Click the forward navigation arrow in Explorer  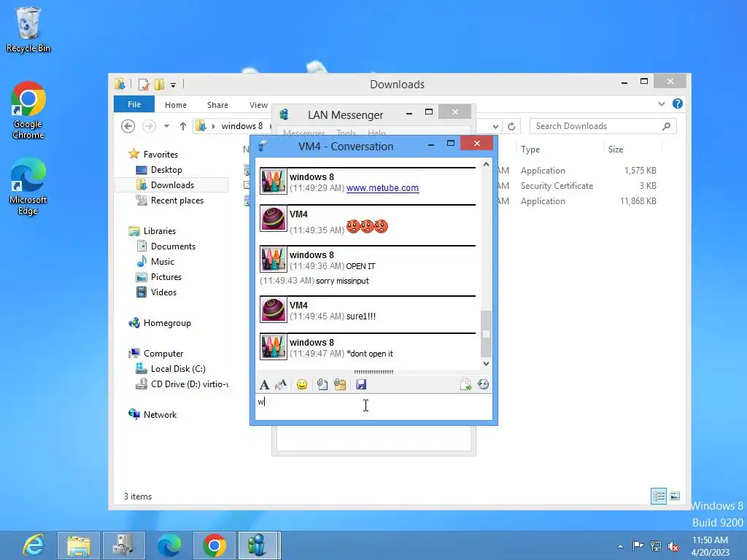click(x=149, y=126)
